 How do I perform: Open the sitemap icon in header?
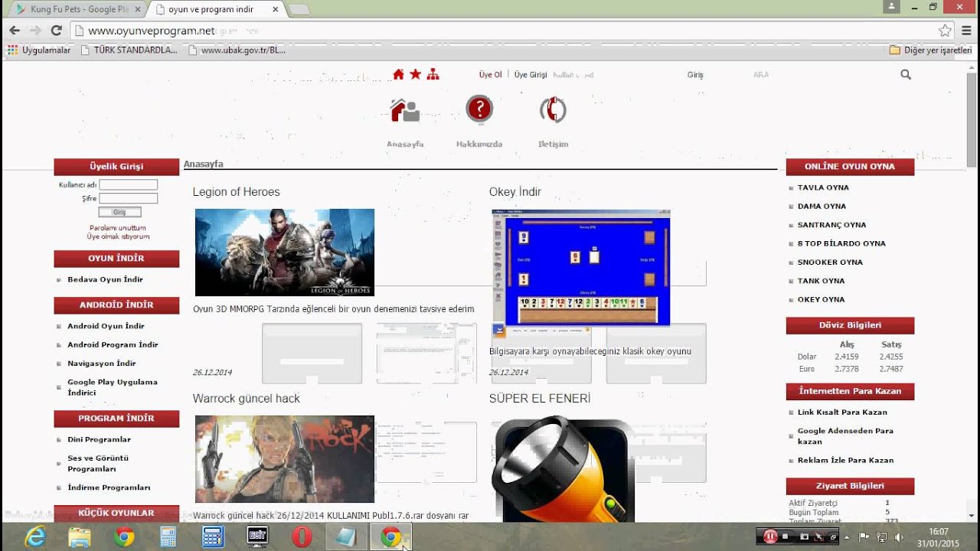coord(433,74)
